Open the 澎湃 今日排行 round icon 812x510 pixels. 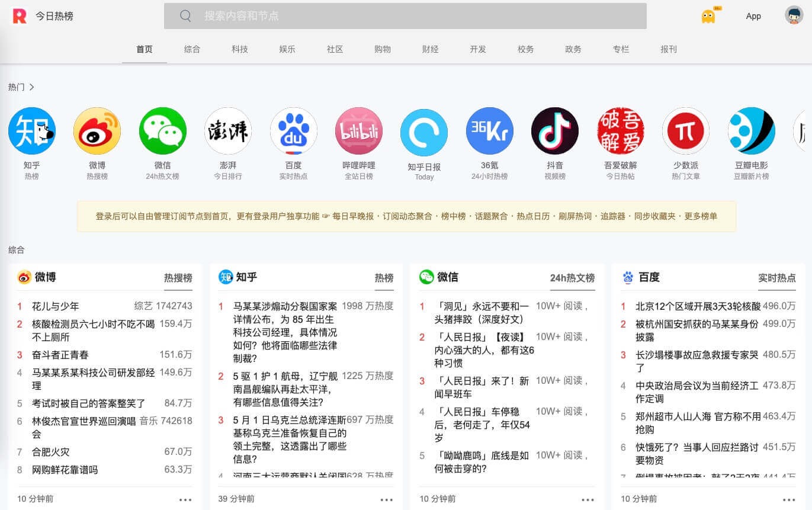(x=228, y=131)
